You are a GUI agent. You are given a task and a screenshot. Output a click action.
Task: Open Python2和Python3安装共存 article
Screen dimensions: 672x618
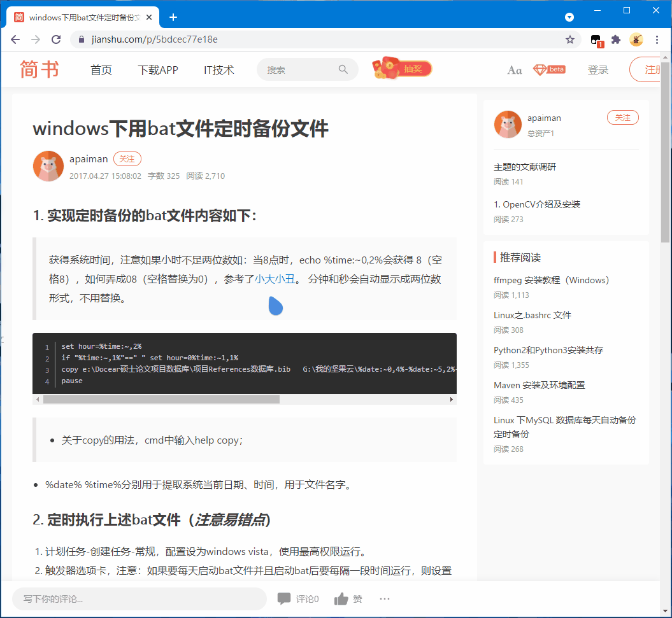(548, 350)
